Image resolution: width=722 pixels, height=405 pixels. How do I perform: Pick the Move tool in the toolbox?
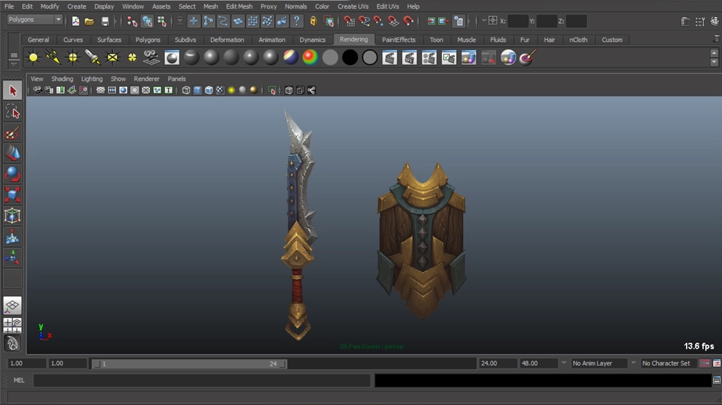coord(12,153)
